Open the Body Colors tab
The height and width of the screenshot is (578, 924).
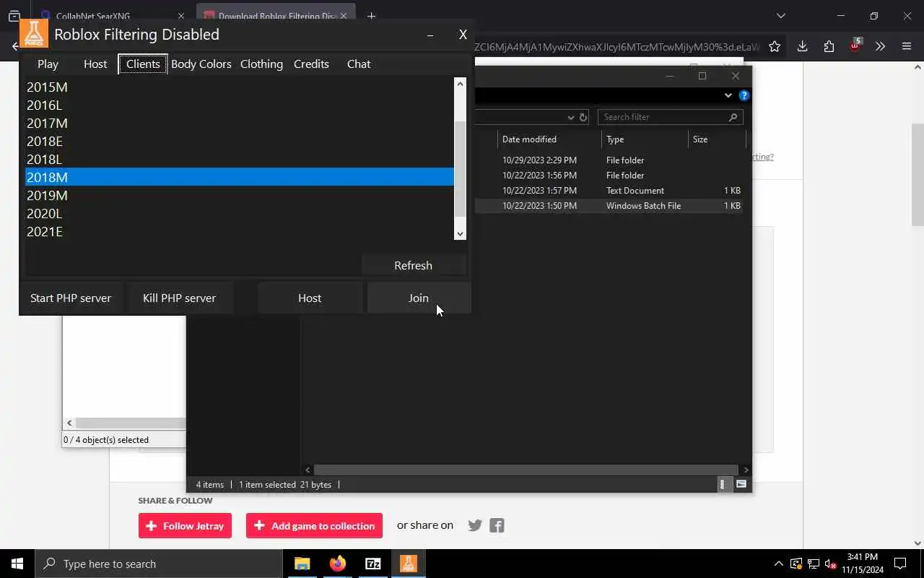point(201,64)
